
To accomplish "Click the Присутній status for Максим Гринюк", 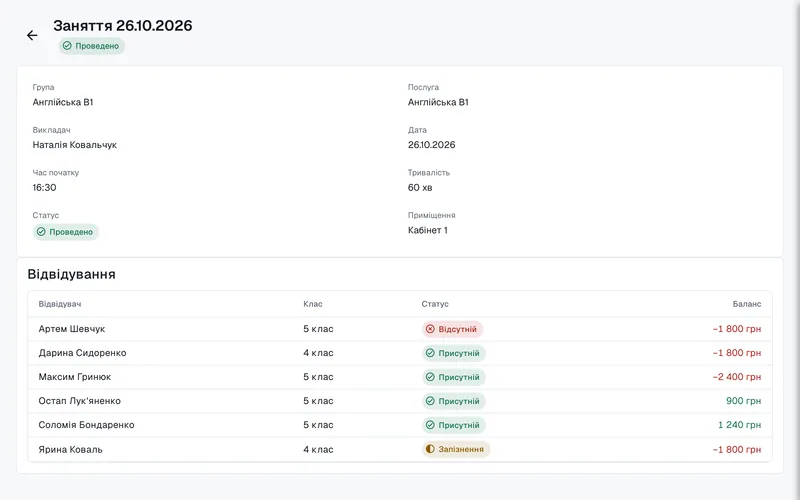I will (453, 377).
